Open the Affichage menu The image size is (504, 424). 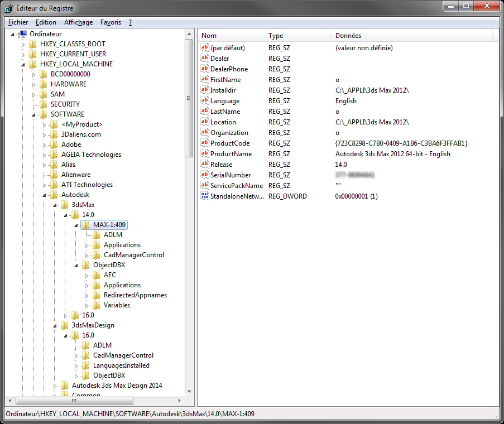(x=79, y=22)
